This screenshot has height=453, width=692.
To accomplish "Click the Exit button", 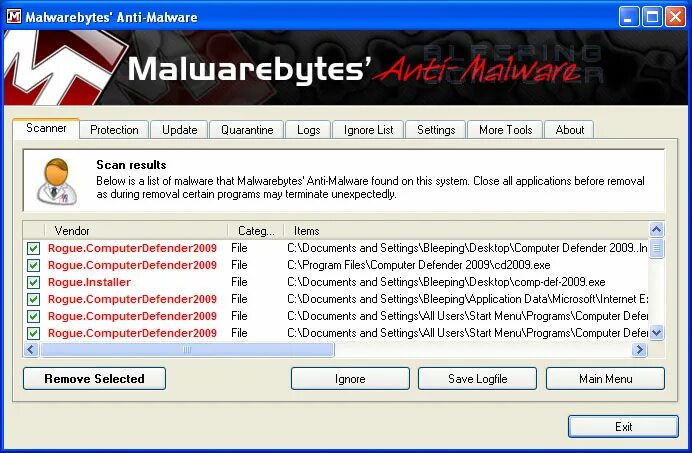I will 623,427.
